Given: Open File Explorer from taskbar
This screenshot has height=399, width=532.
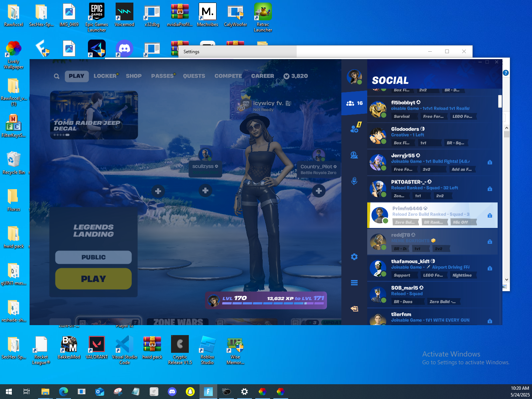Looking at the screenshot, I should [x=45, y=392].
